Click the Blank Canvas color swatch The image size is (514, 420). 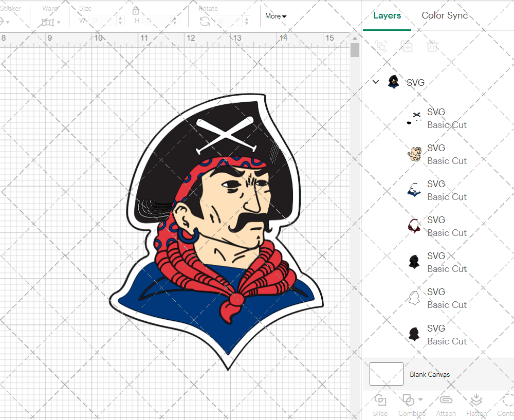click(x=386, y=374)
